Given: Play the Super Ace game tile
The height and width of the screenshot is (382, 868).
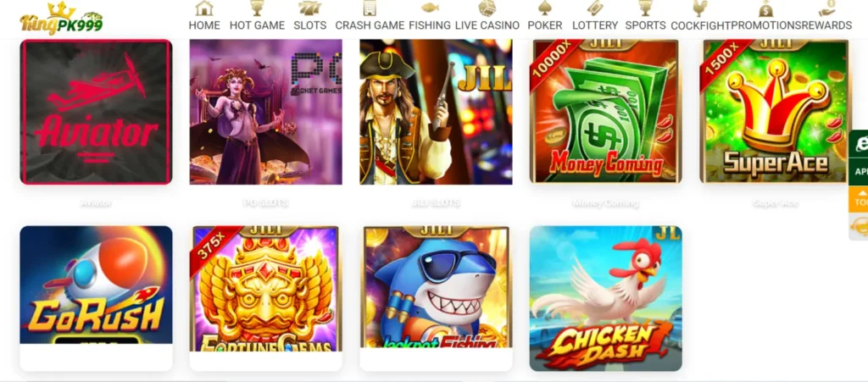Looking at the screenshot, I should [776, 112].
